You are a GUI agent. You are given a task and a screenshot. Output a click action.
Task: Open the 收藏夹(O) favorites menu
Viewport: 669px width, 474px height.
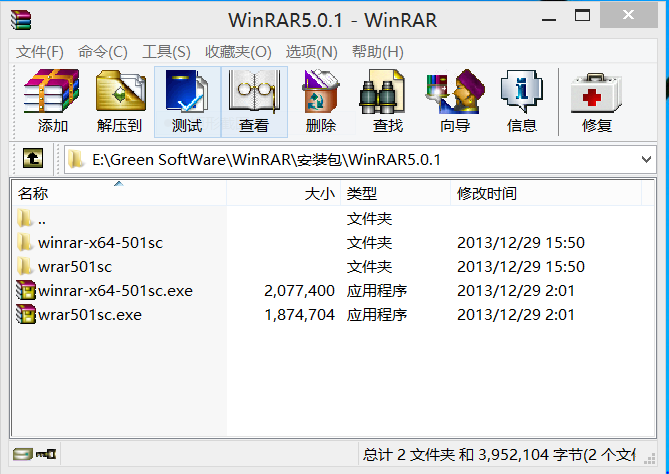point(238,52)
